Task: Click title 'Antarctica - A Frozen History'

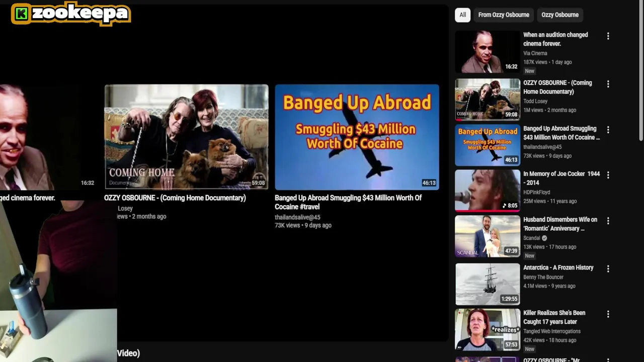Action: click(x=558, y=267)
